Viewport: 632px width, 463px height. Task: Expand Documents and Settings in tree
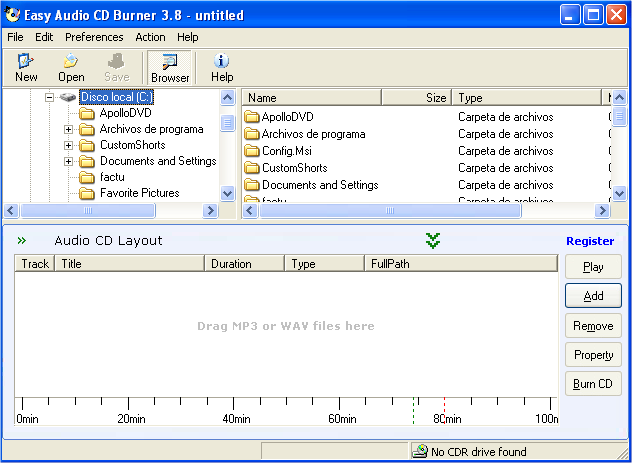68,162
